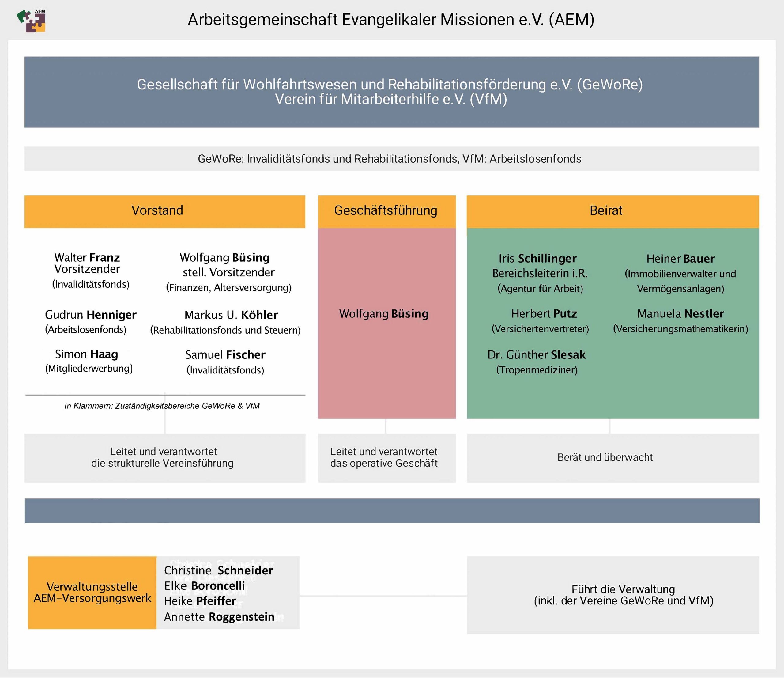Click '(Immobilienverwalter und Vermögensanlagen)' text
784x678 pixels.
tap(680, 281)
